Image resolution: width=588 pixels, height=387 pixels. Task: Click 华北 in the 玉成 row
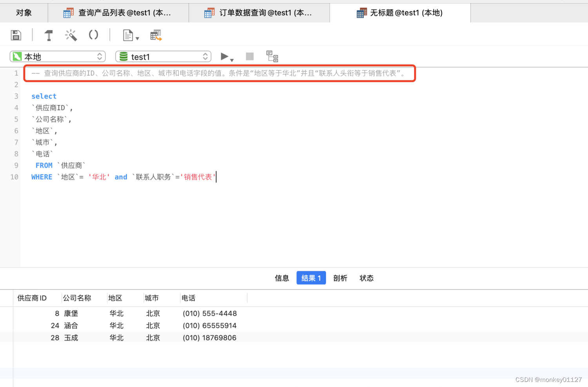[x=116, y=338]
